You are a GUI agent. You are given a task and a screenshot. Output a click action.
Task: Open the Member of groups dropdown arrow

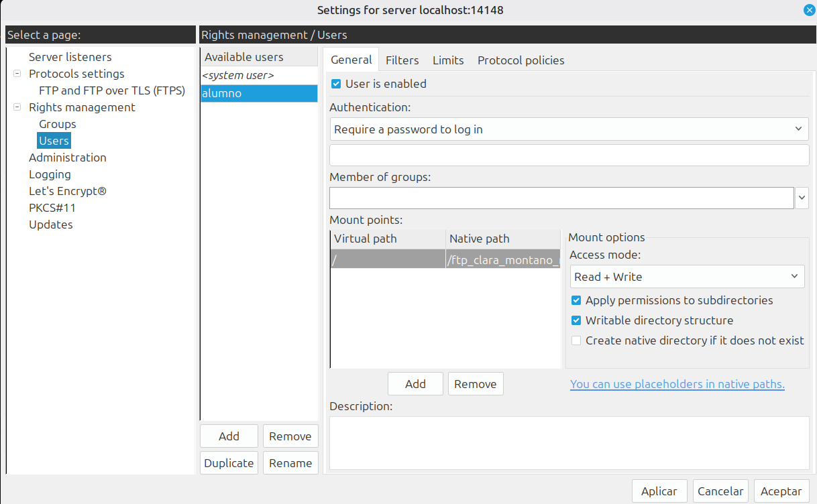click(802, 198)
